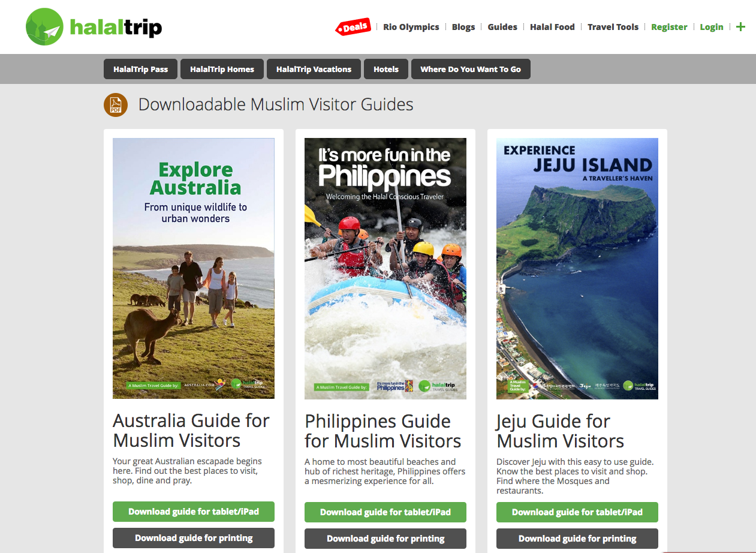Download Australia guide for tablet/iPad
Viewport: 756px width, 553px height.
click(194, 512)
